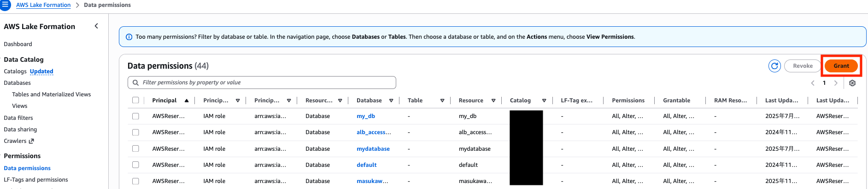868x189 pixels.
Task: Check the mydatabase row checkbox
Action: pos(135,148)
